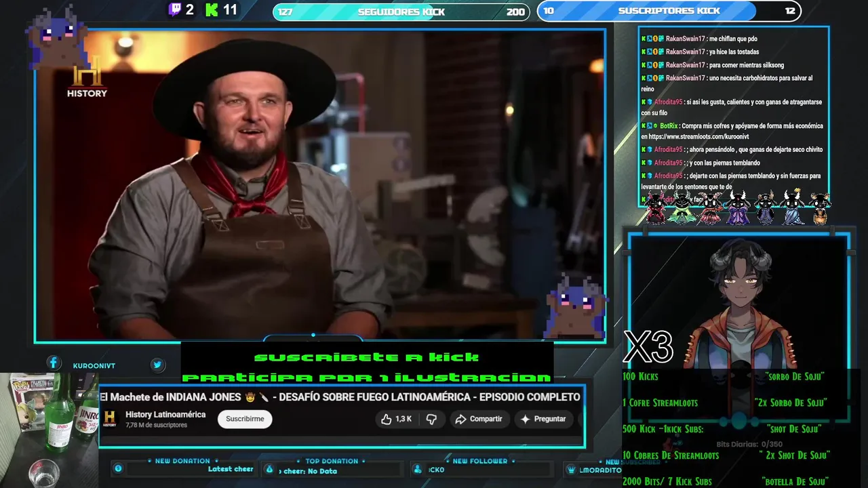Click the New Subscriber crown icon
Screen dimensions: 868x488
coord(571,470)
